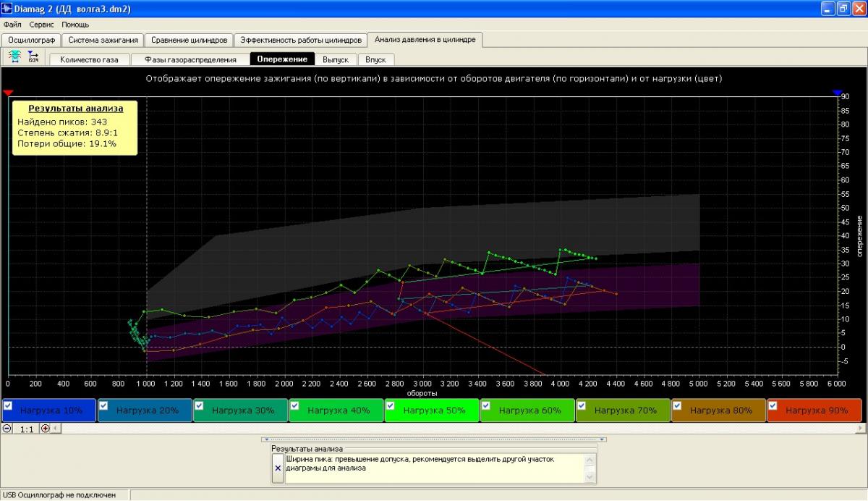Open the Сервис menu

pos(42,25)
